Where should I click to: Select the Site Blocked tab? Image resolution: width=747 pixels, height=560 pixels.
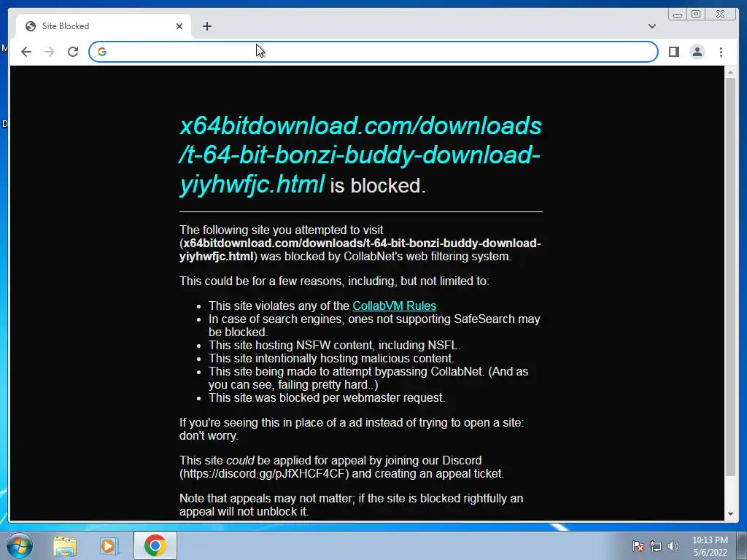tap(104, 26)
